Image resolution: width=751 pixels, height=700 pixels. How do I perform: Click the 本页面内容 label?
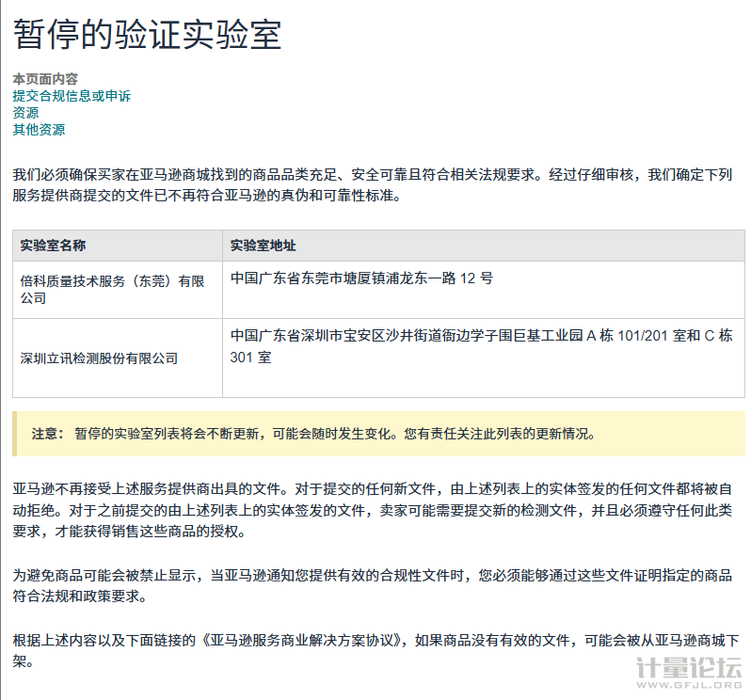tap(45, 79)
